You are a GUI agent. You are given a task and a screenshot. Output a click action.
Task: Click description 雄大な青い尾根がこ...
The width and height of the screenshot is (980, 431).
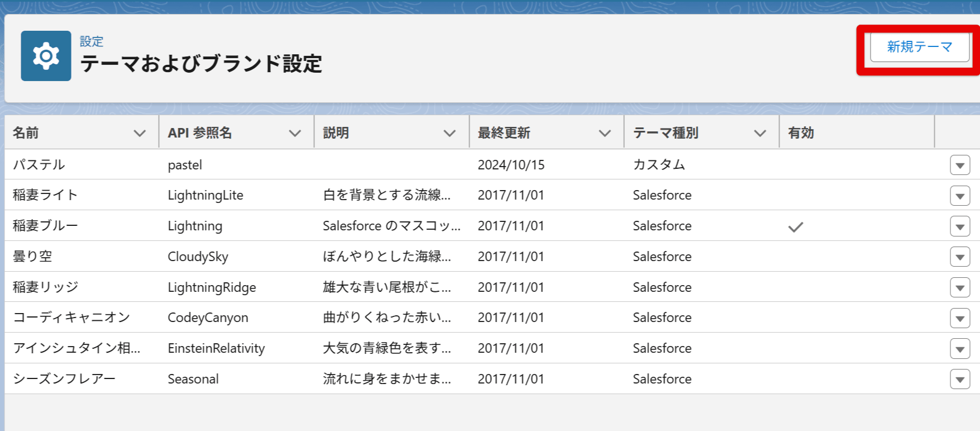pos(386,287)
